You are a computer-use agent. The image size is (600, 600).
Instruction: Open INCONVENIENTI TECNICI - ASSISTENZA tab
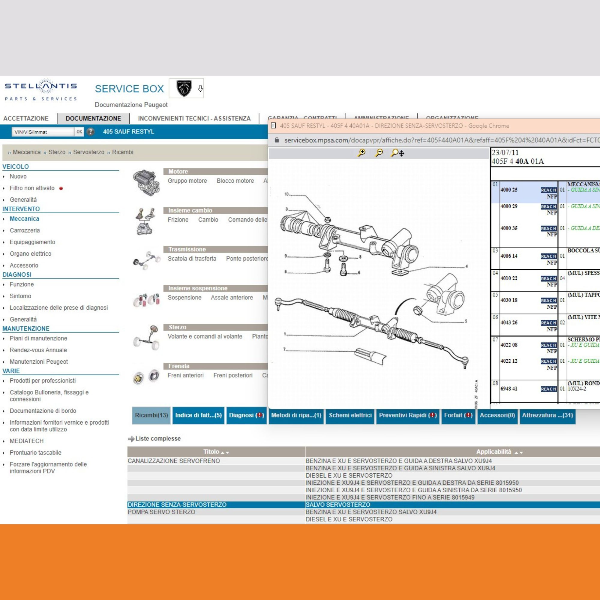pyautogui.click(x=194, y=119)
